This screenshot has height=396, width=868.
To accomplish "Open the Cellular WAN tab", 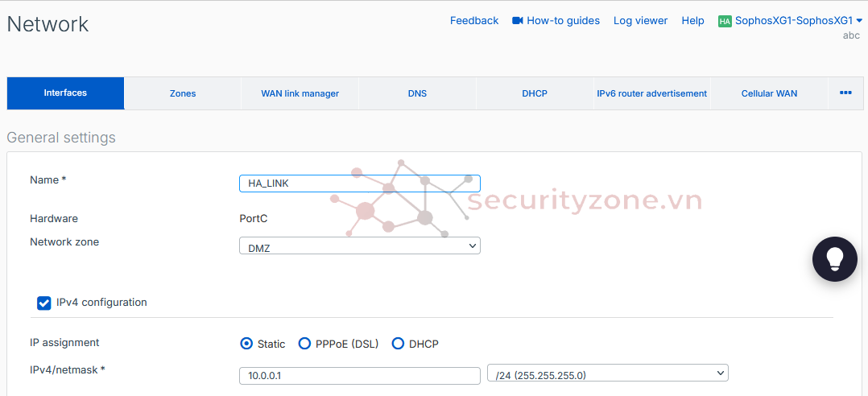I will click(x=769, y=93).
